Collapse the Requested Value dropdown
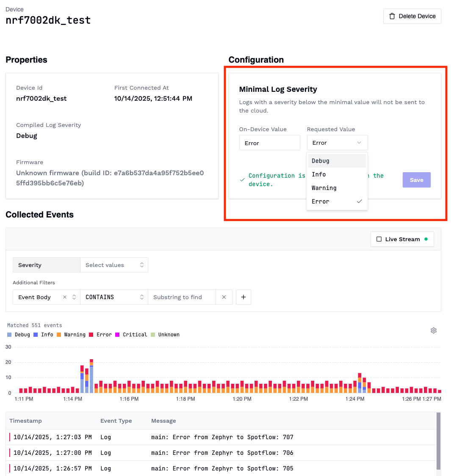The height and width of the screenshot is (476, 451). coord(338,143)
